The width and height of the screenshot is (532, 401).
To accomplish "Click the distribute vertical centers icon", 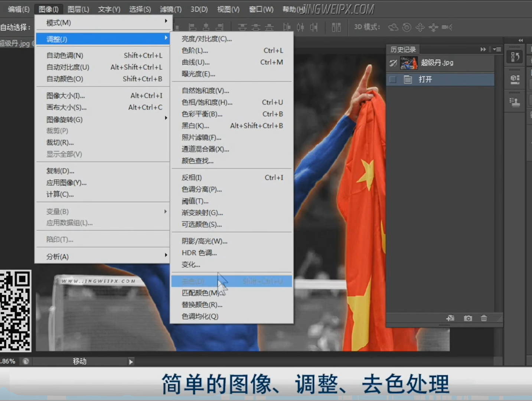I will 256,27.
